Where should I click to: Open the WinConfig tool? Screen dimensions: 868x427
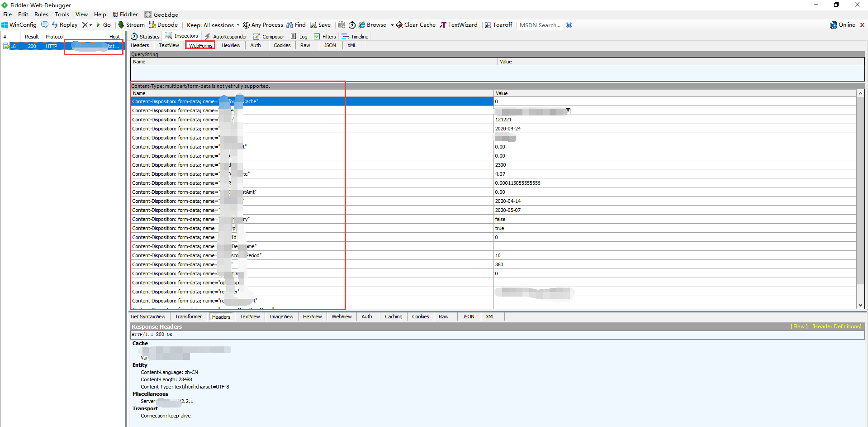[x=19, y=25]
